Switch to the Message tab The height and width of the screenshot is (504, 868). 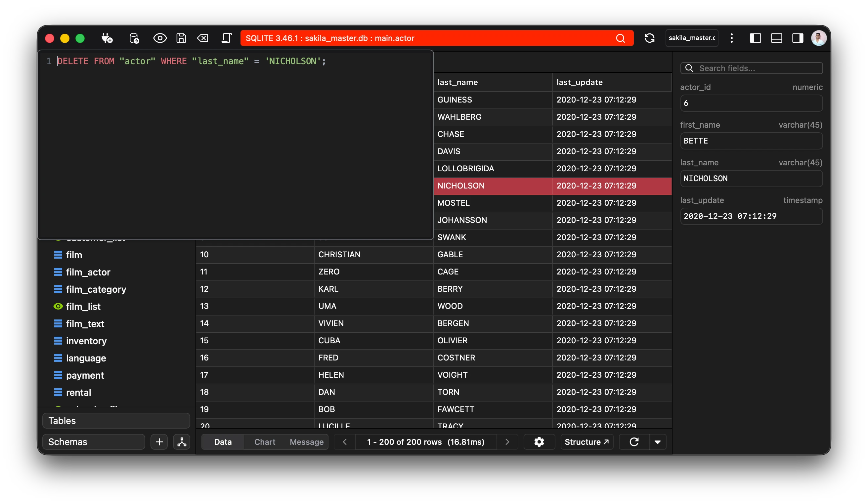pyautogui.click(x=307, y=442)
